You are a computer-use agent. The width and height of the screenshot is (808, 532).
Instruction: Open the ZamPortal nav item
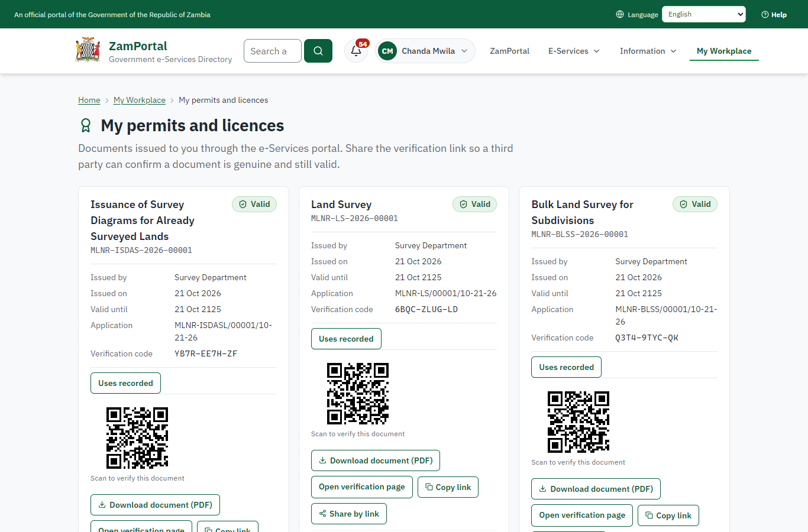coord(509,51)
